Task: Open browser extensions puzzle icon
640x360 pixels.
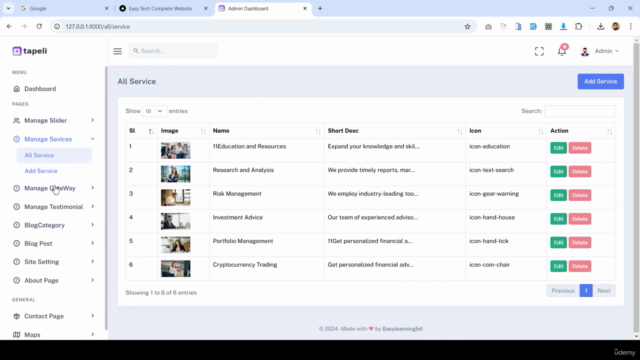Action: 578,27
